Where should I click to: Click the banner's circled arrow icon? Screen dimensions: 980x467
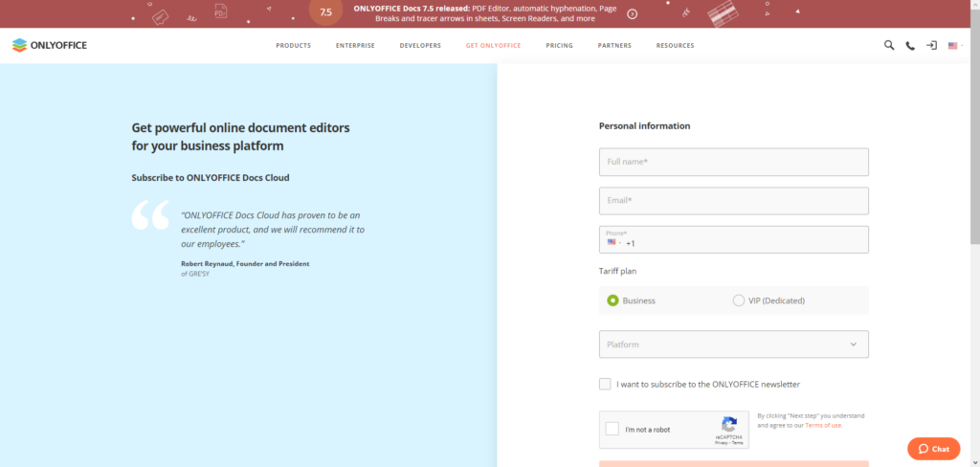pyautogui.click(x=633, y=13)
